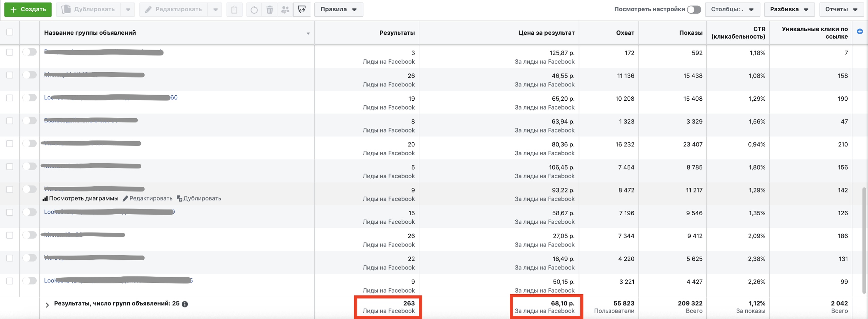The width and height of the screenshot is (868, 319).
Task: Open the 'Правила' rules menu
Action: point(338,9)
